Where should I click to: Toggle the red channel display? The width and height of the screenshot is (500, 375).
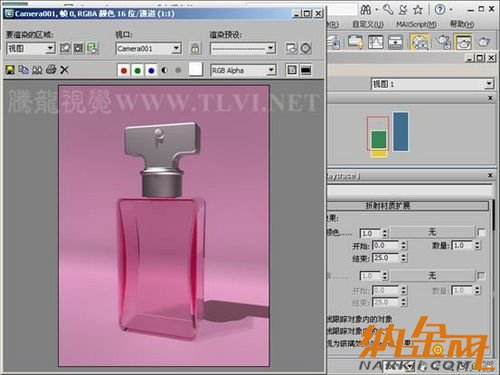pos(124,70)
